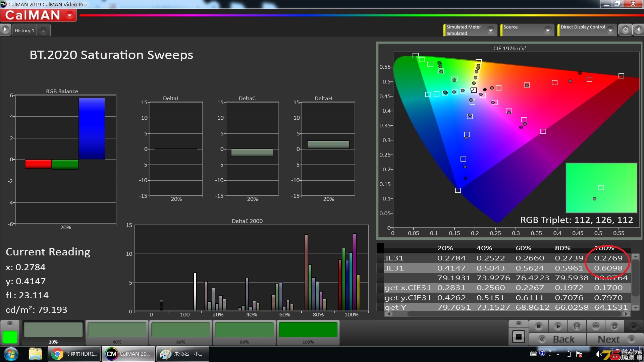Click the keyboard input method tray icon
Image resolution: width=644 pixels, height=362 pixels.
click(x=533, y=353)
